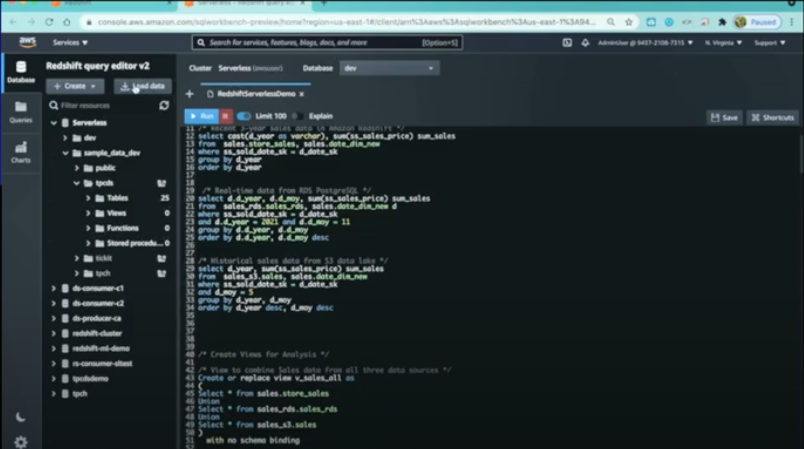Screen dimensions: 804x449
Task: Select the ds-consumer-c2 tree item
Action: 98,303
